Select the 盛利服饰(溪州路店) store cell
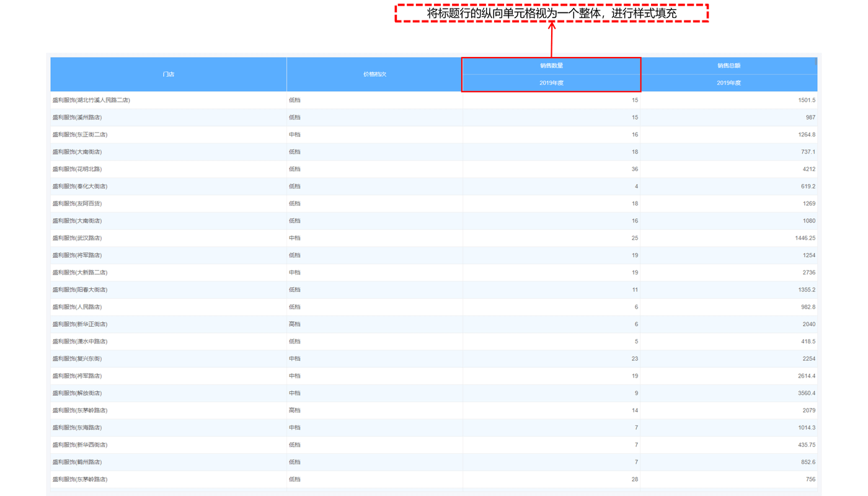 (x=77, y=117)
